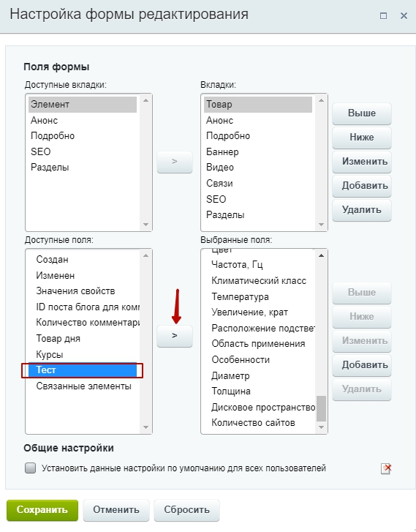
Task: Click the Сбросить button
Action: tap(187, 510)
